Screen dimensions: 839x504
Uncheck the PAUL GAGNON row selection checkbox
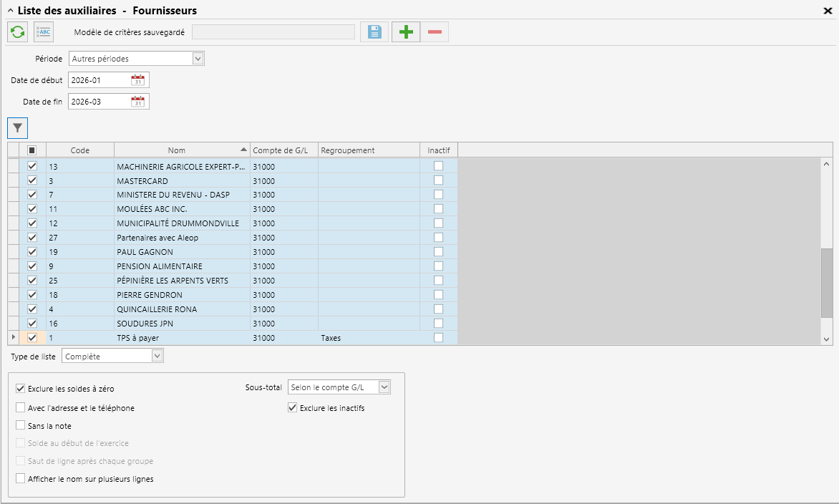click(32, 251)
